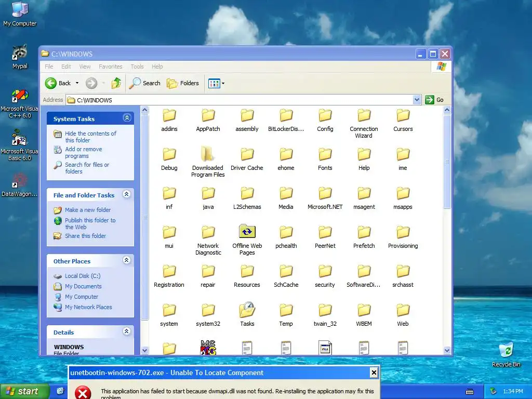Collapse the File and Folder Tasks panel

point(127,194)
